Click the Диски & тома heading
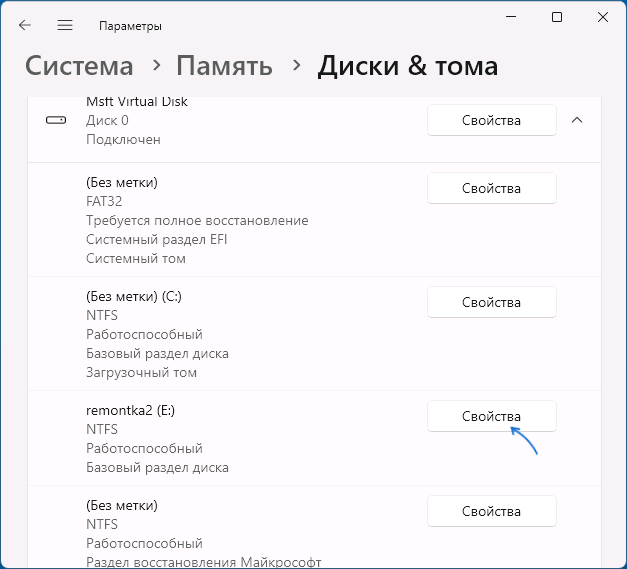The image size is (627, 569). [x=408, y=66]
